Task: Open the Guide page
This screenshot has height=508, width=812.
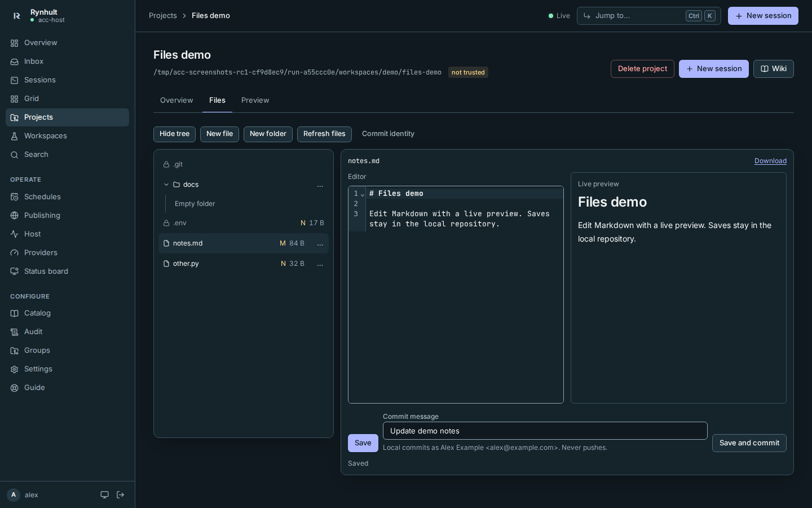Action: tap(67, 388)
